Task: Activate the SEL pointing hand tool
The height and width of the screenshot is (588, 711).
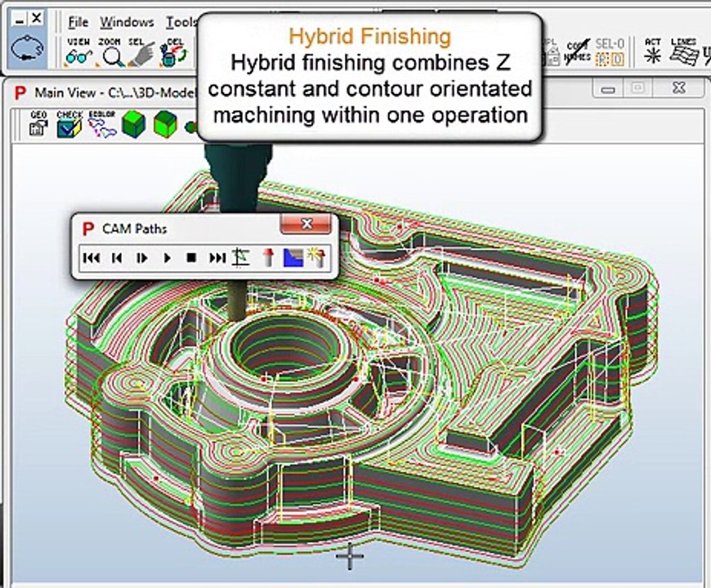Action: [141, 52]
